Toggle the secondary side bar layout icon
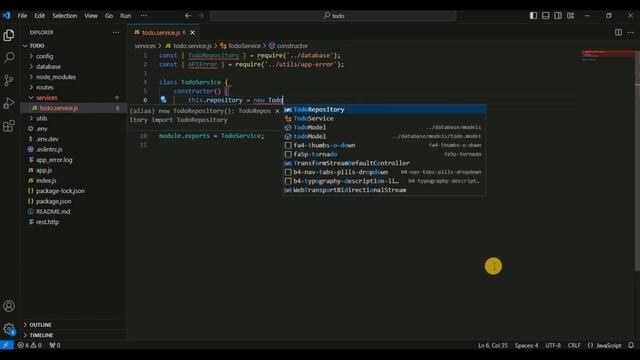This screenshot has height=360, width=640. [558, 16]
